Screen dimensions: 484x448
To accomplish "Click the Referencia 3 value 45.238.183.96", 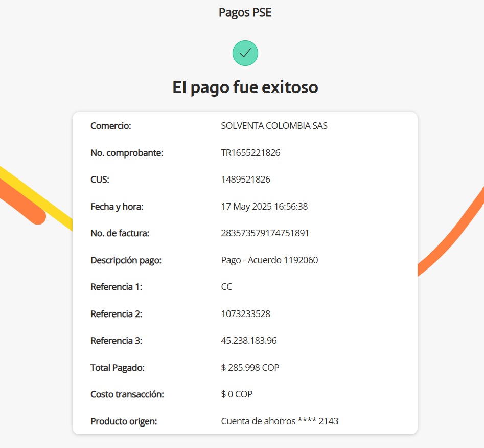I will (x=248, y=341).
